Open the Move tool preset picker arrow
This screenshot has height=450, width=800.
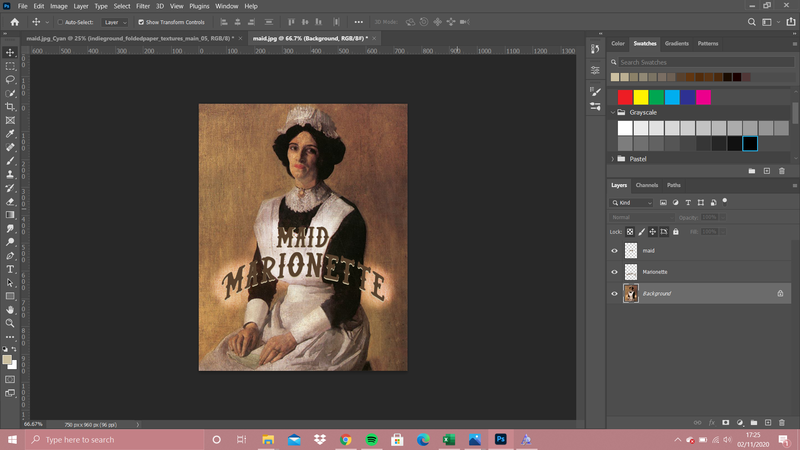[x=47, y=22]
